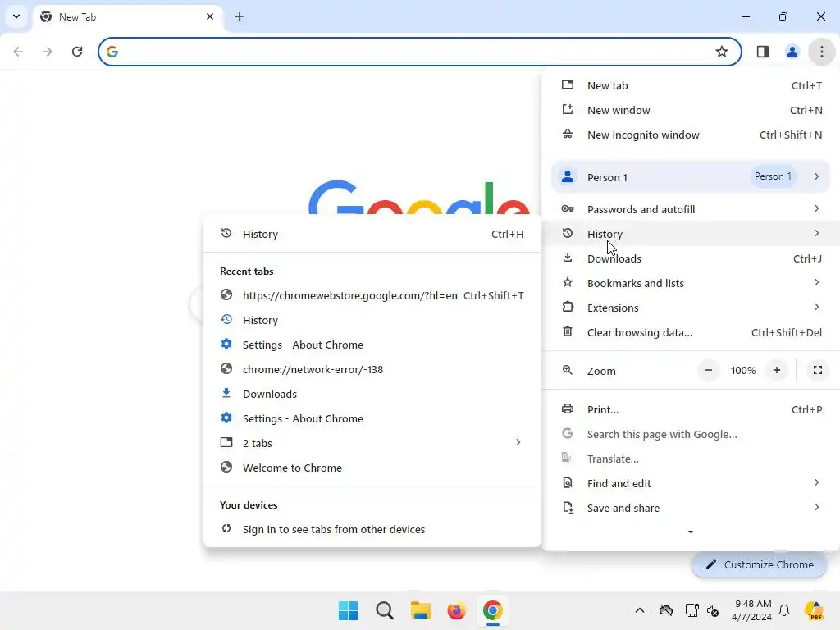The height and width of the screenshot is (630, 840).
Task: Open the Extensions submenu
Action: coord(691,308)
